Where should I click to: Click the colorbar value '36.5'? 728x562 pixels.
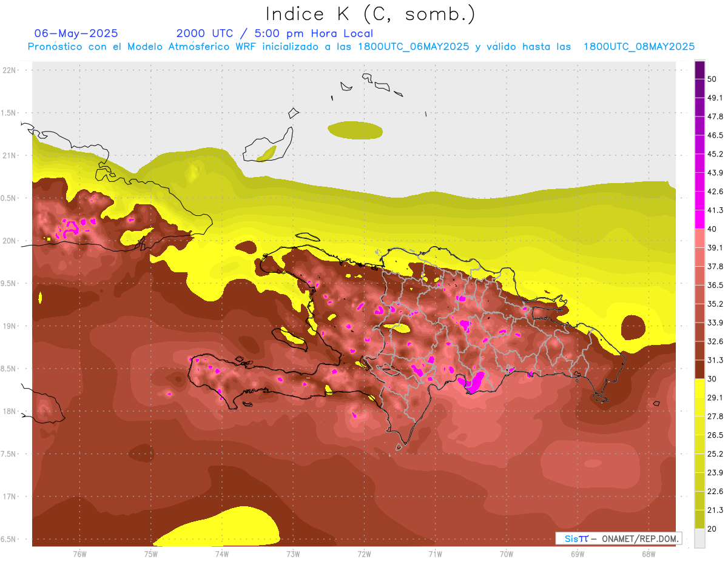715,285
